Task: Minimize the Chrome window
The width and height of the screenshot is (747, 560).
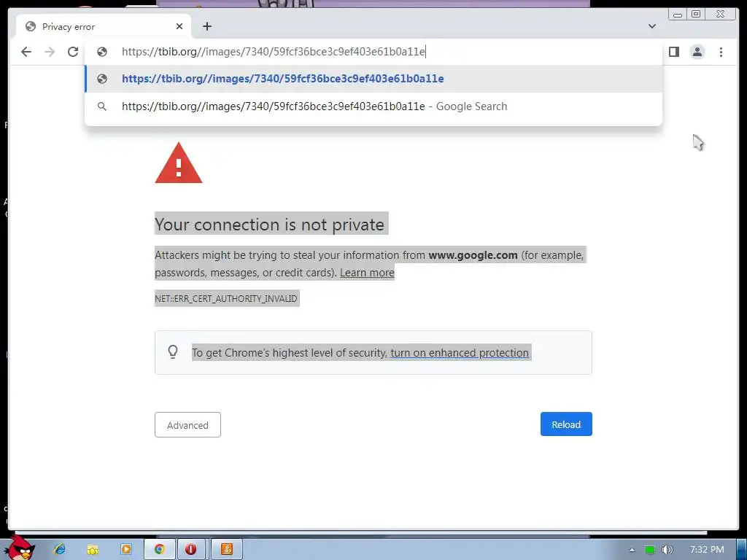Action: pos(678,15)
